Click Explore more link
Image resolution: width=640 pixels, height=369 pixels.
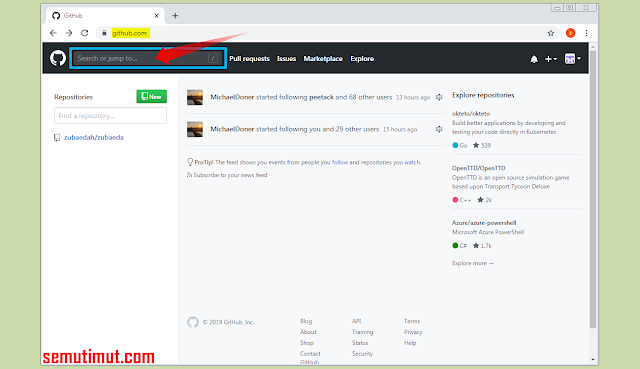473,263
